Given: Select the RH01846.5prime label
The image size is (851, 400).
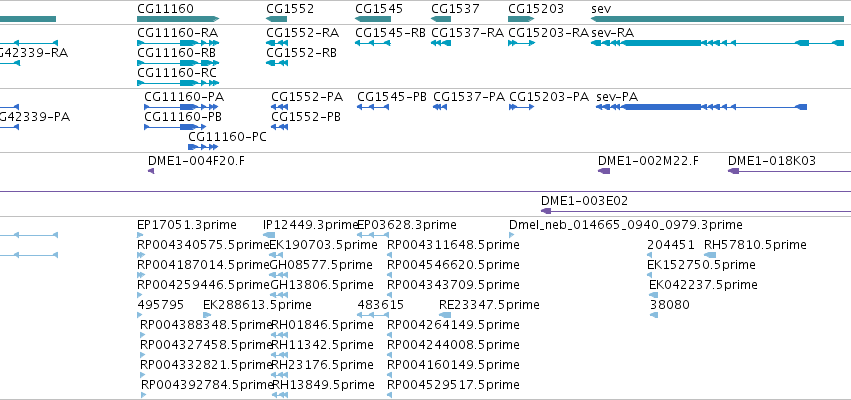Looking at the screenshot, I should (322, 325).
